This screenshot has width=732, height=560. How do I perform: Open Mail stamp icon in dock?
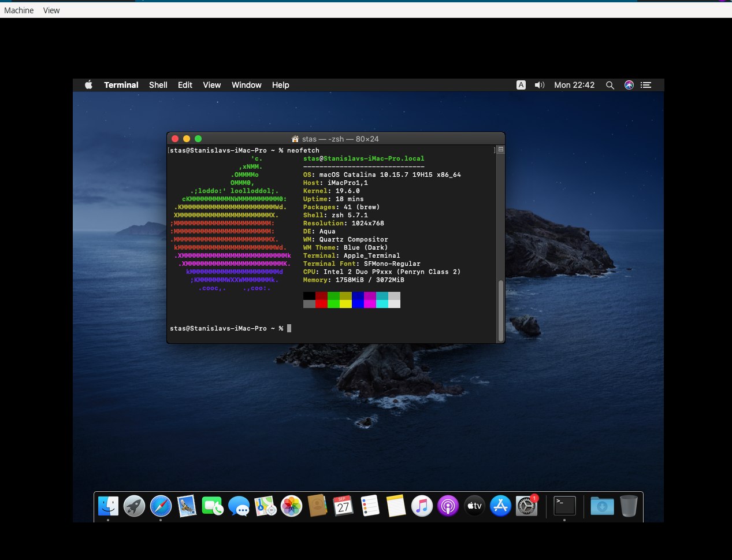point(187,506)
